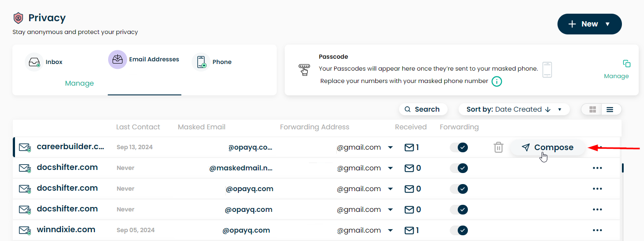This screenshot has width=644, height=241.
Task: Click the copy icon above Manage in Passcode panel
Action: pyautogui.click(x=627, y=64)
